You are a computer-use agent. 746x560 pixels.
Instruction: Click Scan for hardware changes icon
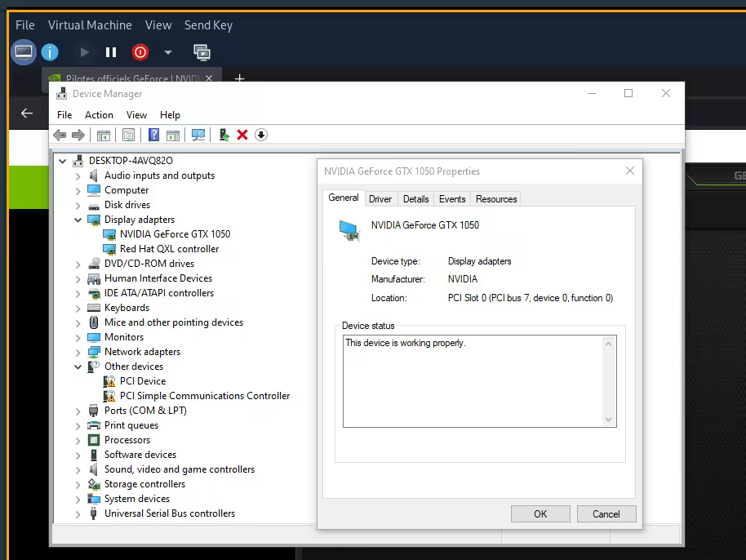[198, 136]
